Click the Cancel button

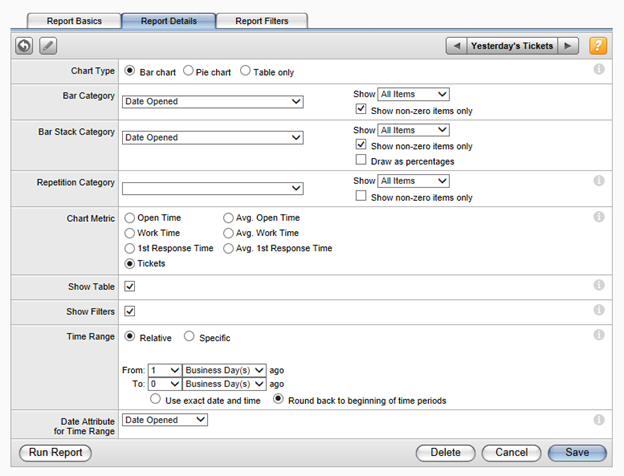511,453
